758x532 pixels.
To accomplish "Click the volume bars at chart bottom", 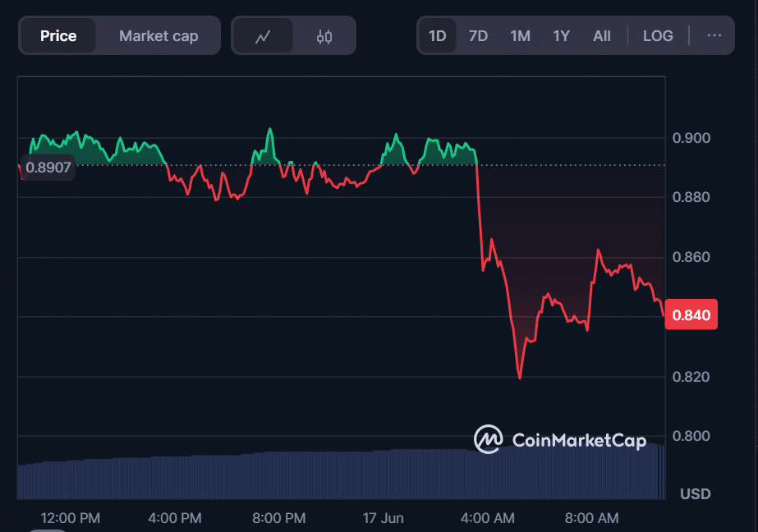I will (328, 475).
